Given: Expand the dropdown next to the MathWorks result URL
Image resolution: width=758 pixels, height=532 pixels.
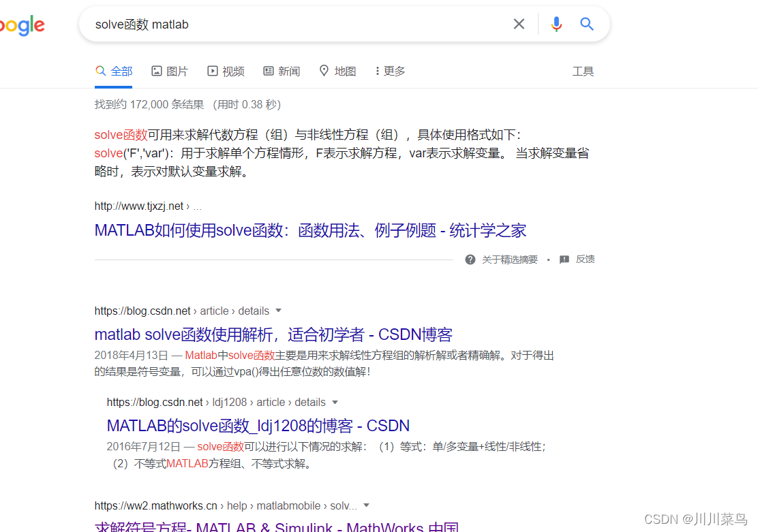Looking at the screenshot, I should point(366,505).
